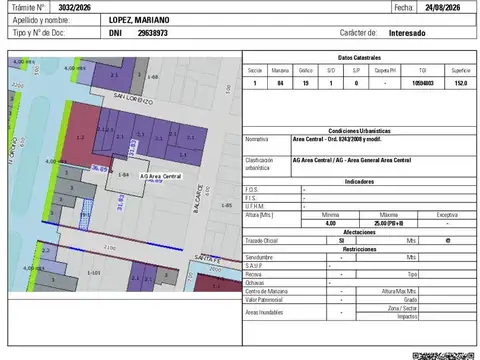Click the Condiciones Urbanísticas heading

click(359, 131)
